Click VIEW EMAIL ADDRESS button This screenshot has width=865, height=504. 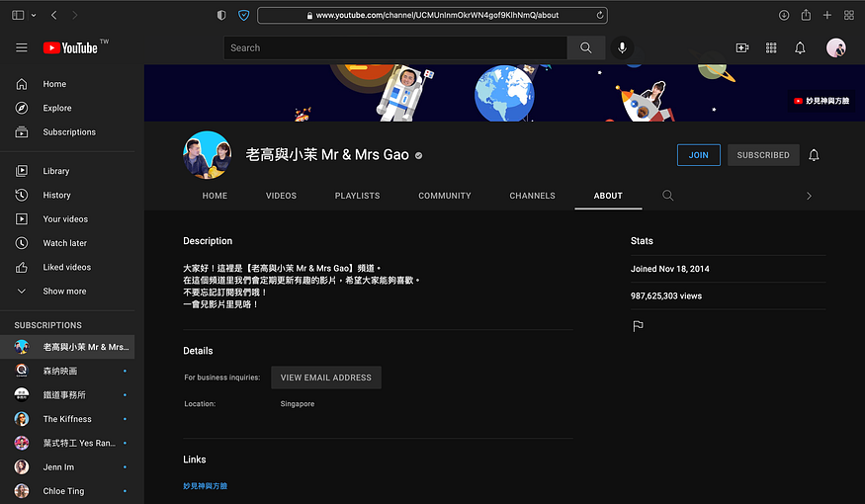point(326,378)
